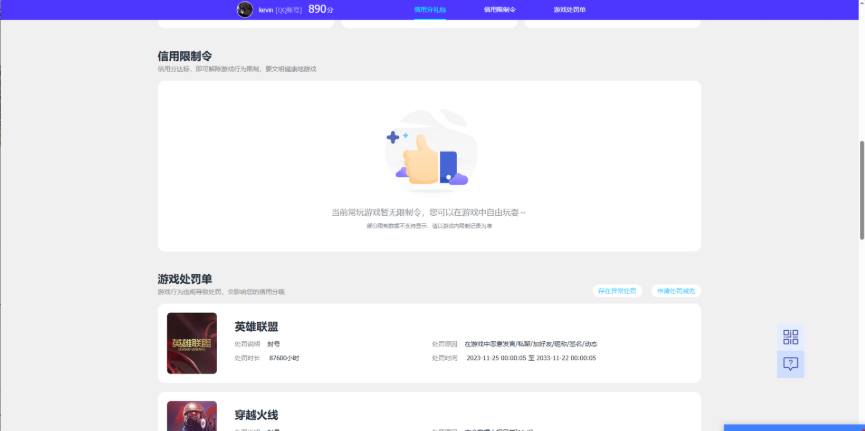
Task: Click the 英雄联盟 penalty reason text
Action: [x=531, y=344]
